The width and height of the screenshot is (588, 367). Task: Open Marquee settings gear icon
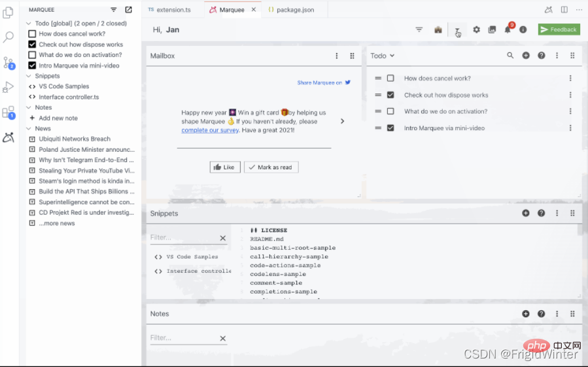(476, 29)
